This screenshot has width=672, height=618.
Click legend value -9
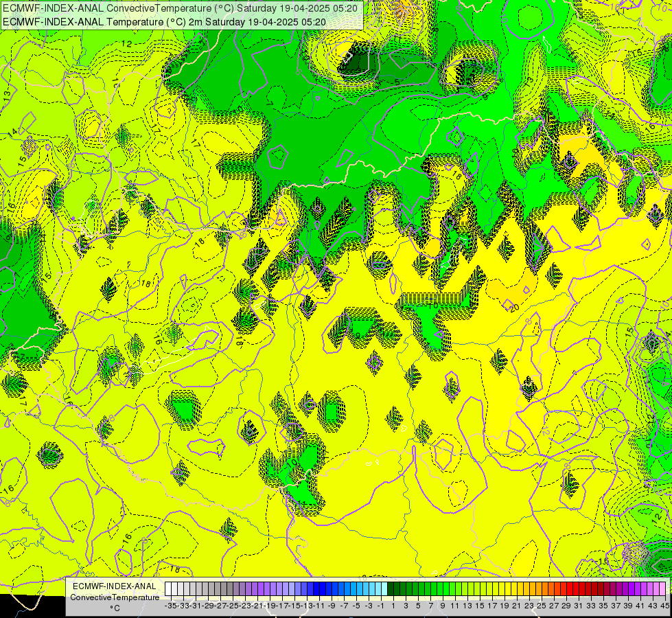pos(332,606)
